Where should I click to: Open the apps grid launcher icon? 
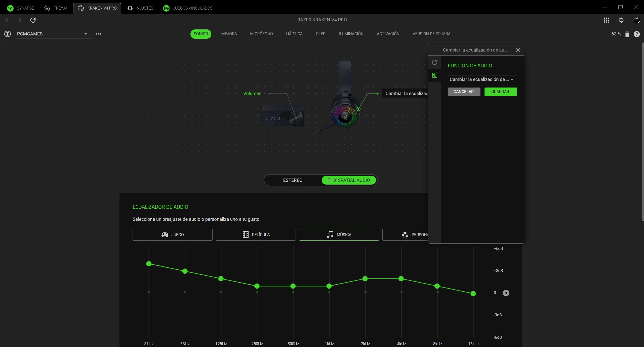(x=606, y=20)
